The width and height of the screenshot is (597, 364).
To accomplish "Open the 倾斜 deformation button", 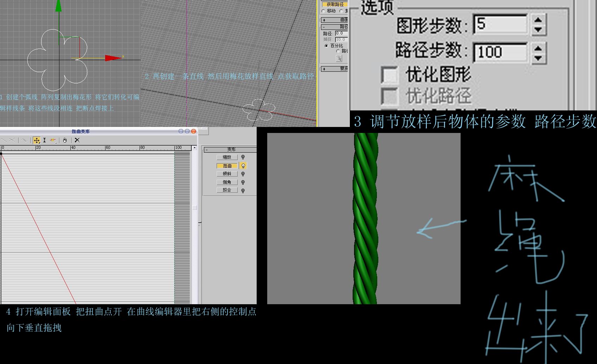I will pos(227,174).
